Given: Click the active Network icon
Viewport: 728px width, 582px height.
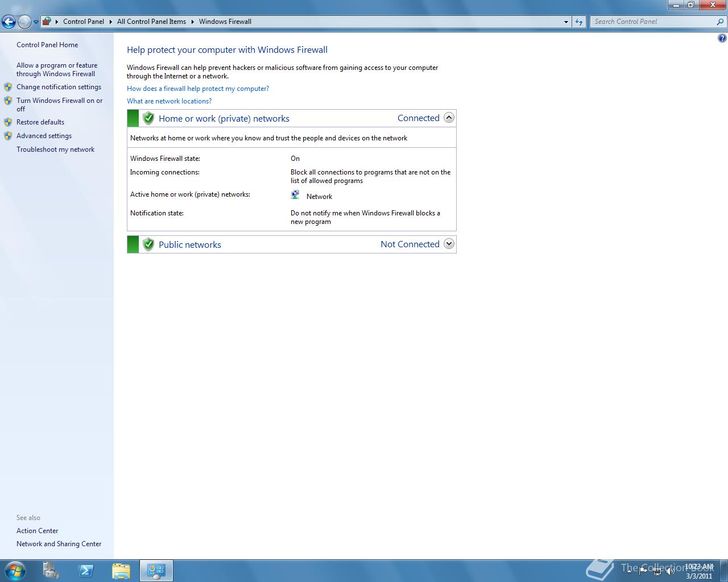Looking at the screenshot, I should pos(295,195).
